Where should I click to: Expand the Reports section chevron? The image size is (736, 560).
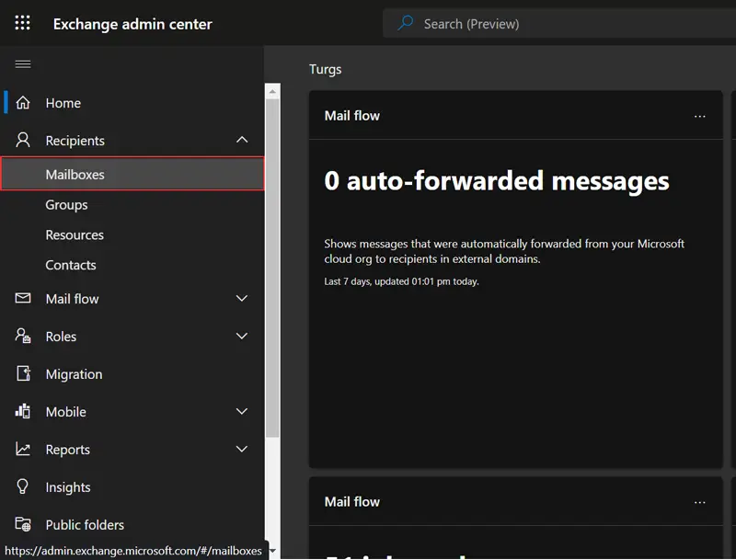[x=242, y=450]
